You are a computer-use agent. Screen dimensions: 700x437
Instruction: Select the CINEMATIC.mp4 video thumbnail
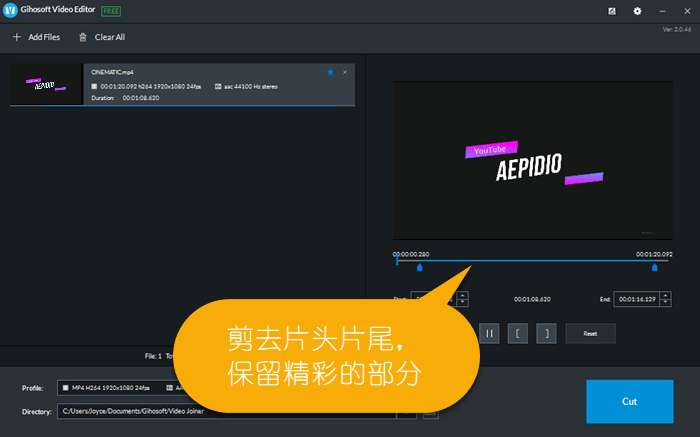coord(46,85)
